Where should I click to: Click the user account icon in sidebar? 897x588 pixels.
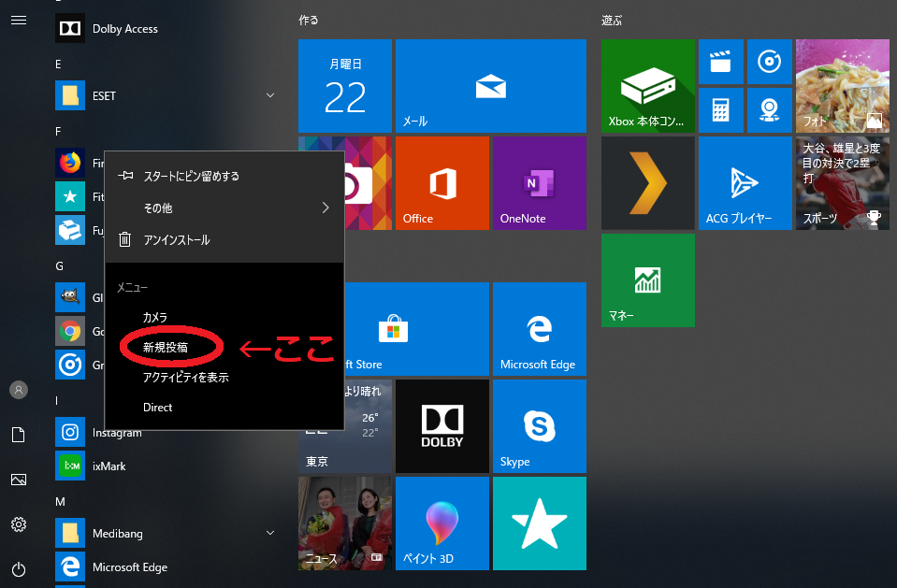coord(19,390)
